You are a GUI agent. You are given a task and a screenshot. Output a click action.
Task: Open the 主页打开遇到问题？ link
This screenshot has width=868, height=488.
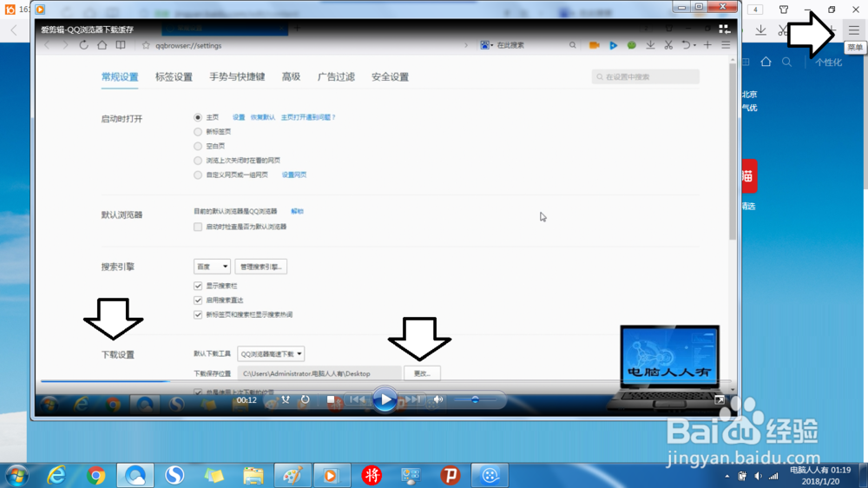point(308,117)
